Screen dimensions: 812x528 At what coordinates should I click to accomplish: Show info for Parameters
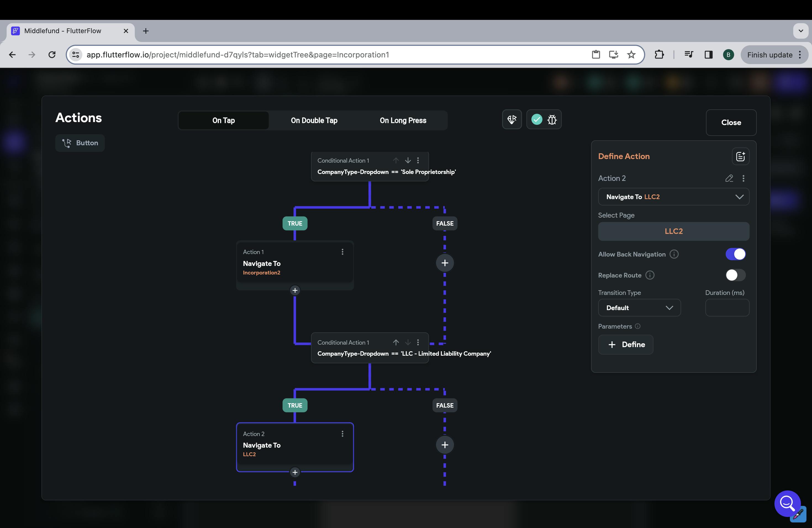[637, 326]
